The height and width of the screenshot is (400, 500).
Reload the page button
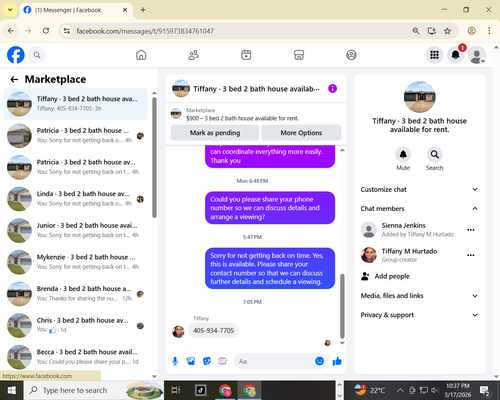pyautogui.click(x=46, y=31)
